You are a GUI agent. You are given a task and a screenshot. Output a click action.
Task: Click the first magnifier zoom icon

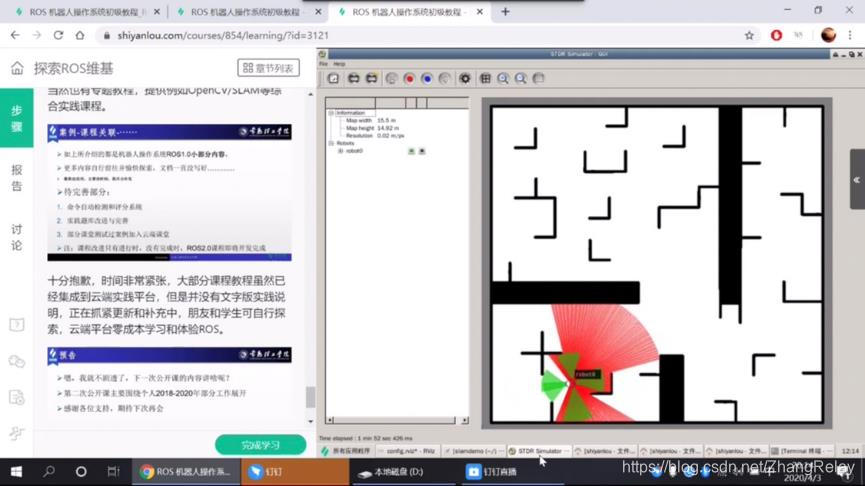tap(503, 78)
